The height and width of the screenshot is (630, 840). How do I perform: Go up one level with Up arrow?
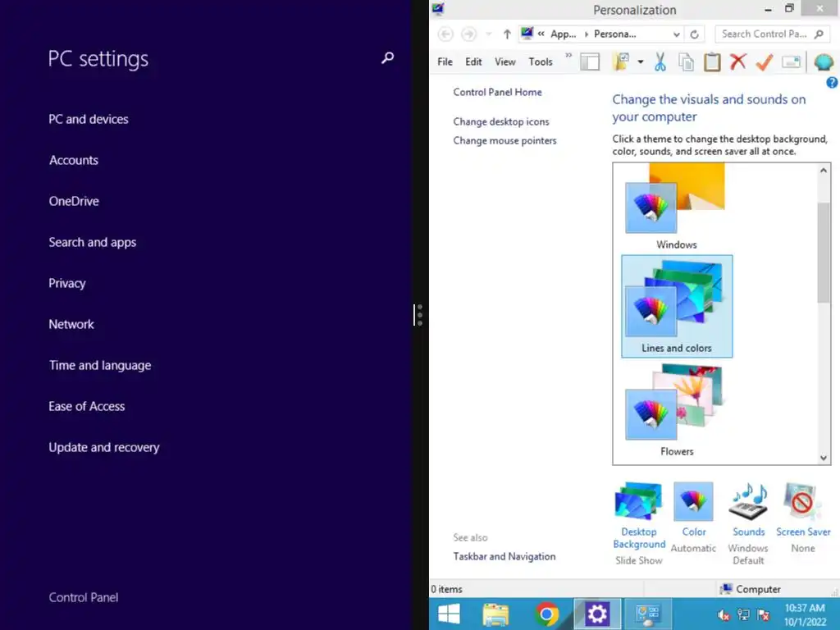tap(507, 34)
